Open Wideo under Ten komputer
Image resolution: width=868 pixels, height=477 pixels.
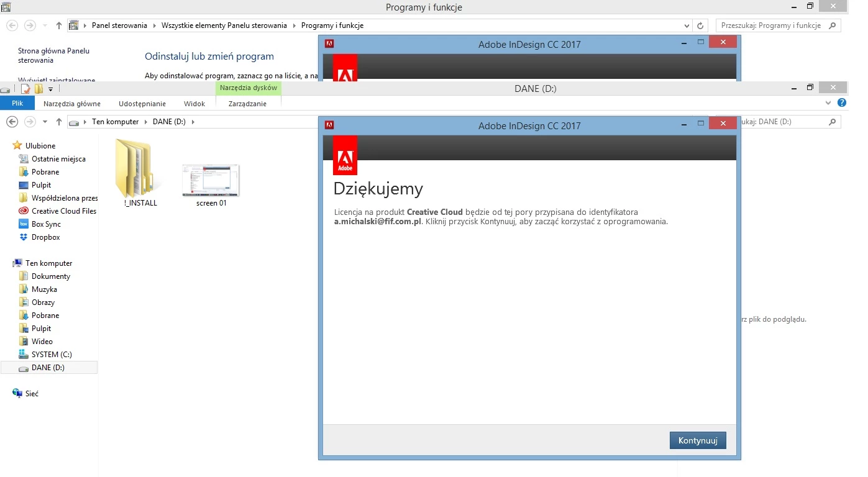point(42,342)
